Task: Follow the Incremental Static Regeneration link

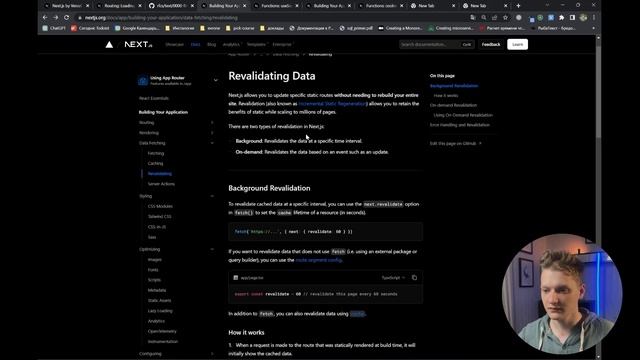Action: coord(332,104)
